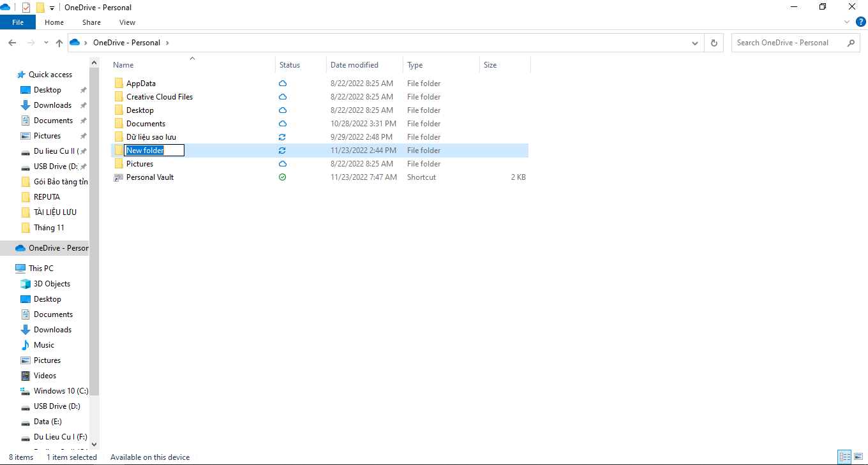Click the New folder icon in title bar
868x465 pixels.
tap(40, 8)
